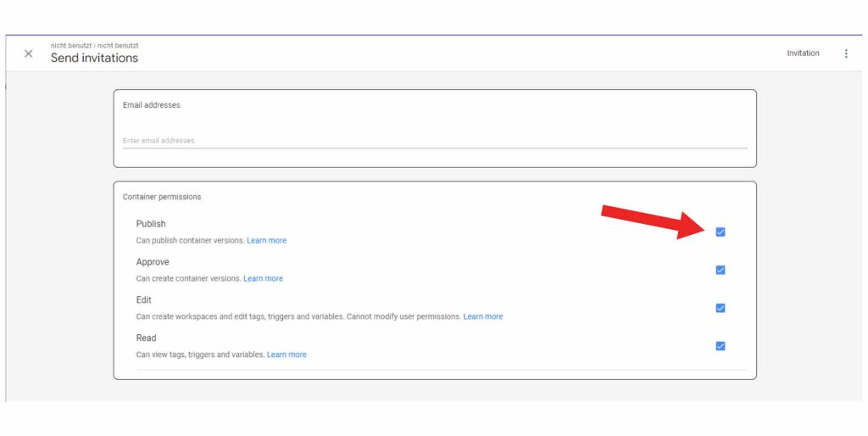The image size is (868, 436).
Task: Click the Container permissions heading
Action: (x=162, y=197)
